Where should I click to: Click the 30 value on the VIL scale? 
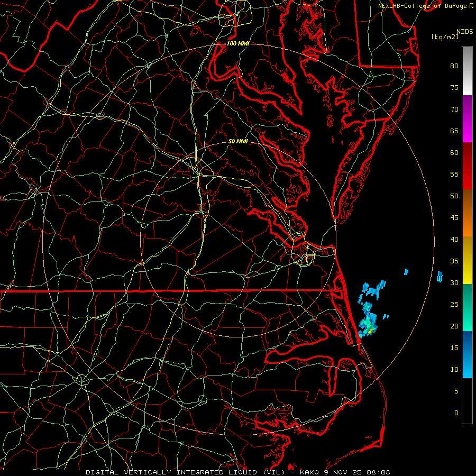pyautogui.click(x=454, y=282)
